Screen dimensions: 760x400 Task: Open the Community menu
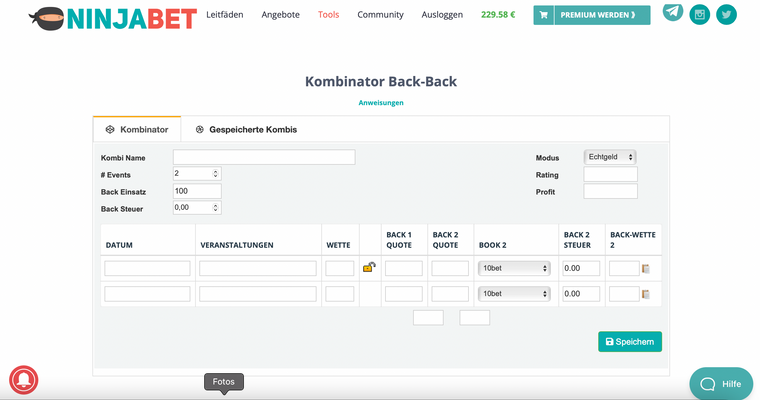pos(380,15)
